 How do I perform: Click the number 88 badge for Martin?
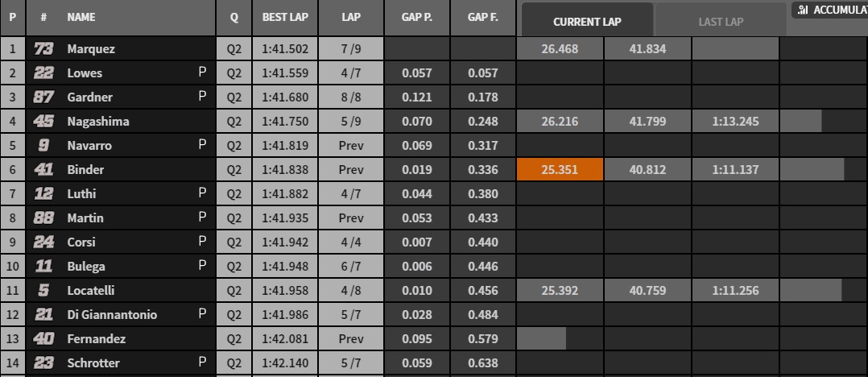pos(43,218)
